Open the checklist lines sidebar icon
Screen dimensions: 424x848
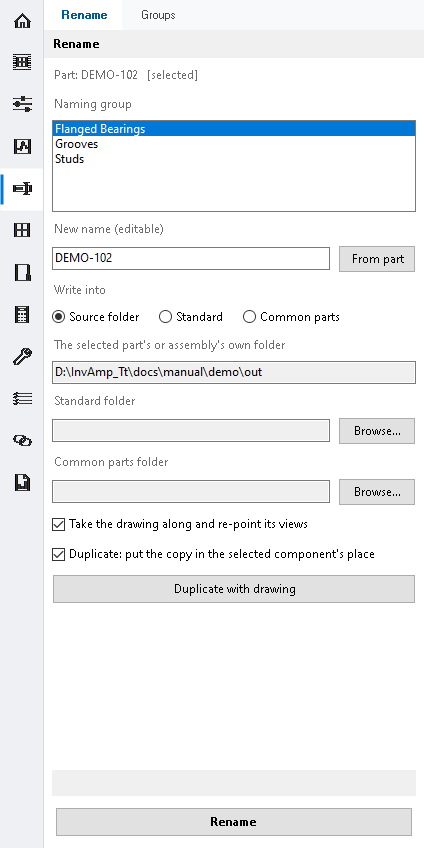click(22, 399)
